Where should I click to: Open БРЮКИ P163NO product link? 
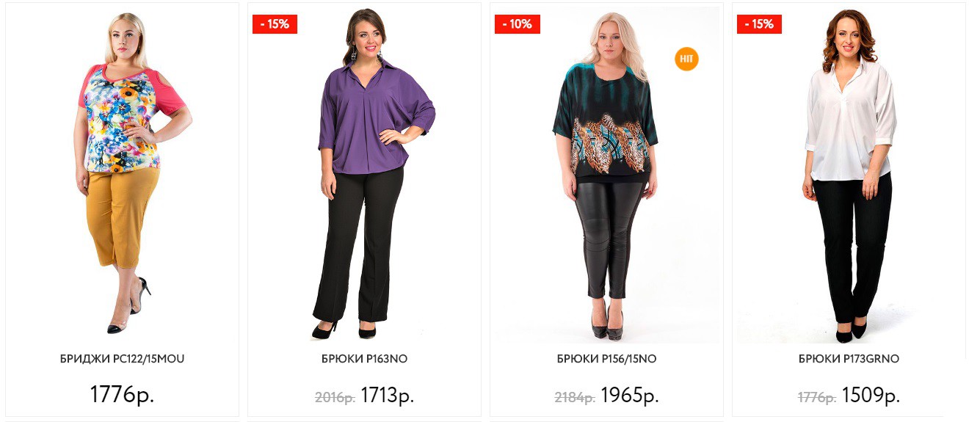point(364,359)
